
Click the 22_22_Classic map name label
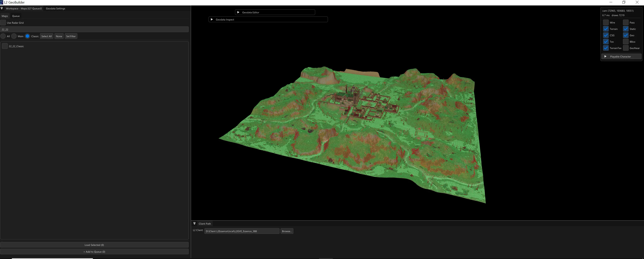pyautogui.click(x=16, y=46)
